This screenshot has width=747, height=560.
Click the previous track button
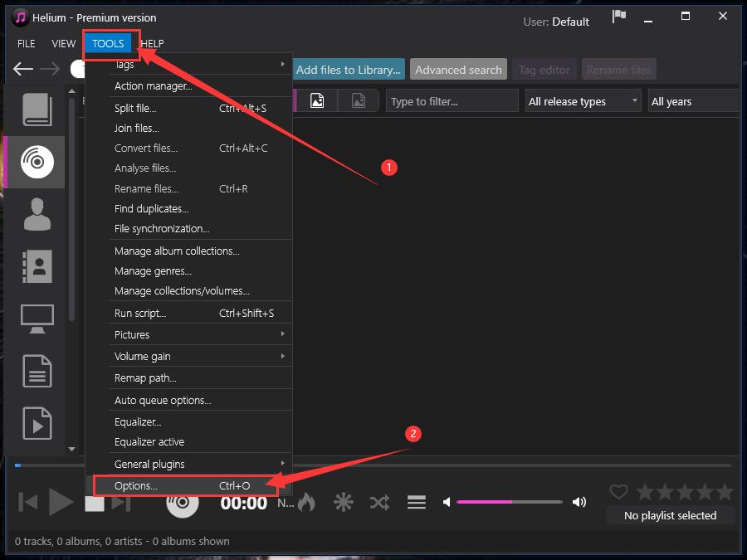coord(28,502)
